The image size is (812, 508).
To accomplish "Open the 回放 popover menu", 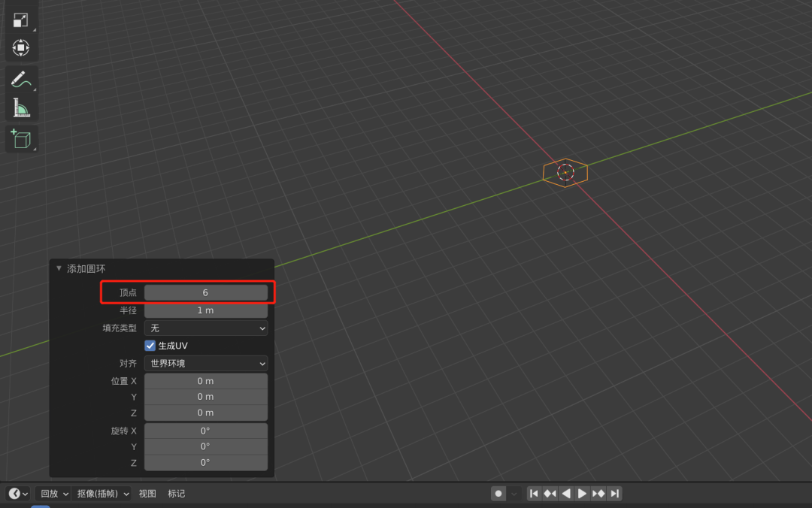I will [54, 494].
